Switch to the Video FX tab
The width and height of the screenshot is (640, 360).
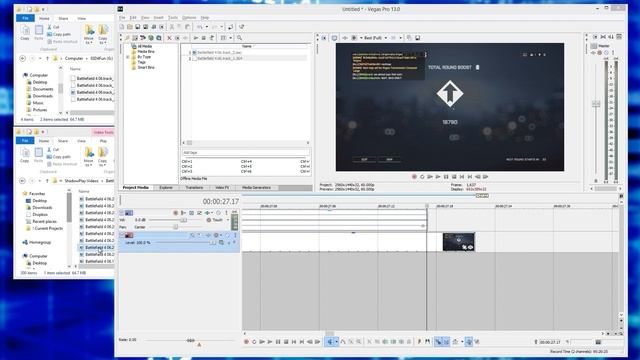click(222, 188)
